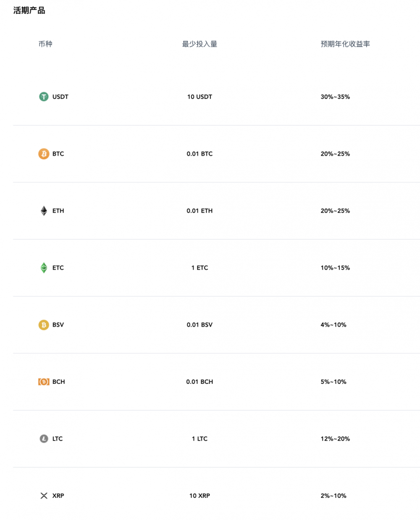This screenshot has width=420, height=520.
Task: Select the 1 ETC minimum amount
Action: [199, 268]
